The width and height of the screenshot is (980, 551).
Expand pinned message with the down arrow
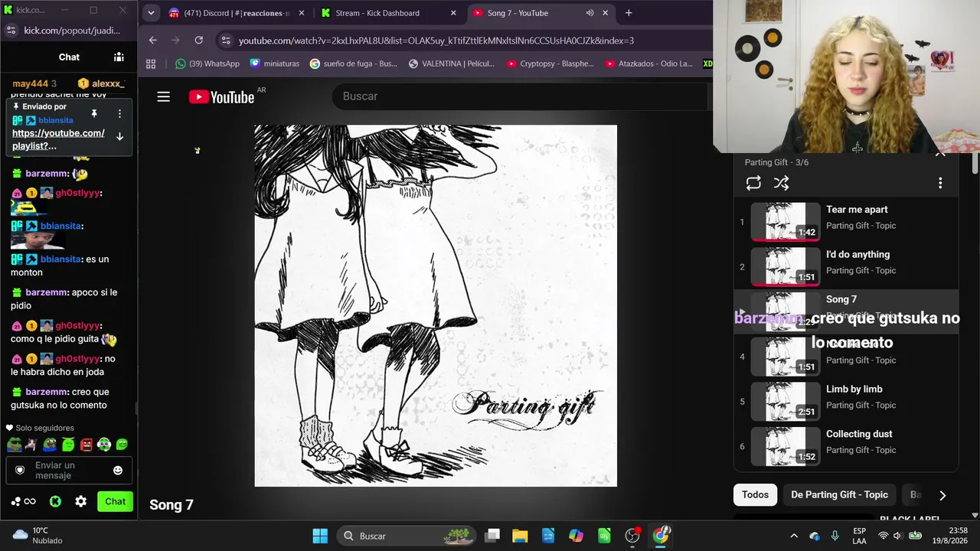pos(119,136)
